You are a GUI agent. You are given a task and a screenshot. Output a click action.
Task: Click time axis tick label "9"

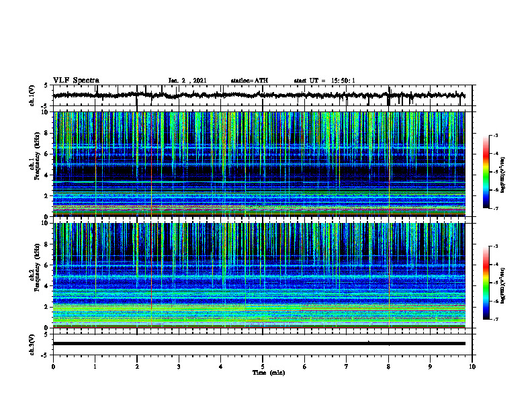(x=430, y=367)
